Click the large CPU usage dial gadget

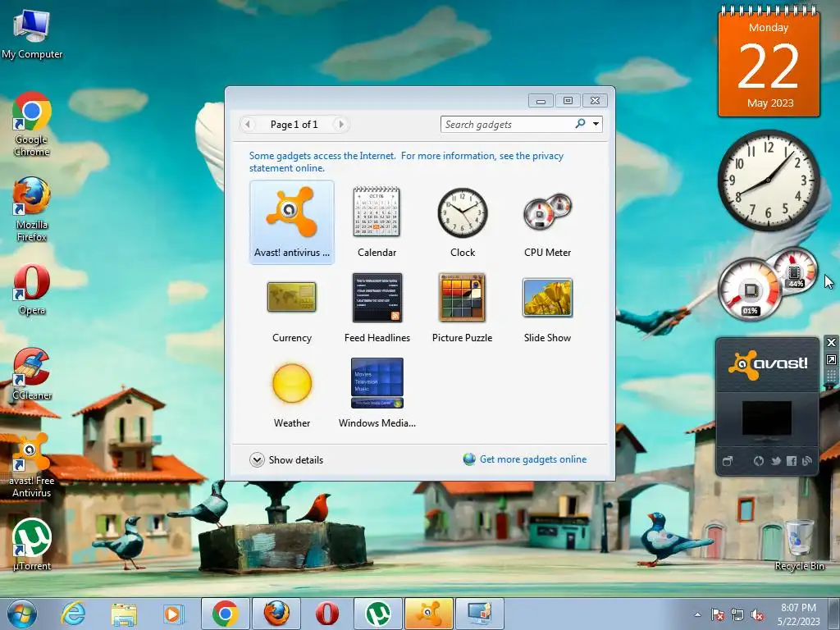pyautogui.click(x=750, y=290)
